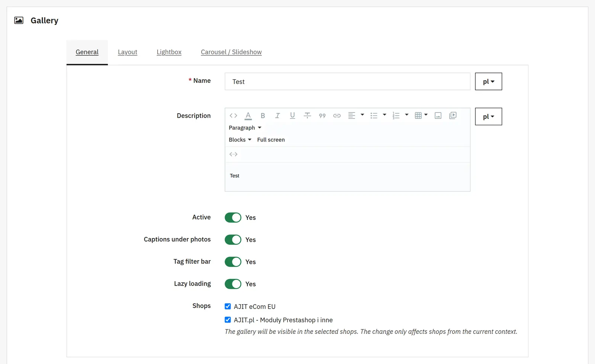The image size is (595, 364).
Task: Open the Paragraph format dropdown
Action: click(x=245, y=128)
